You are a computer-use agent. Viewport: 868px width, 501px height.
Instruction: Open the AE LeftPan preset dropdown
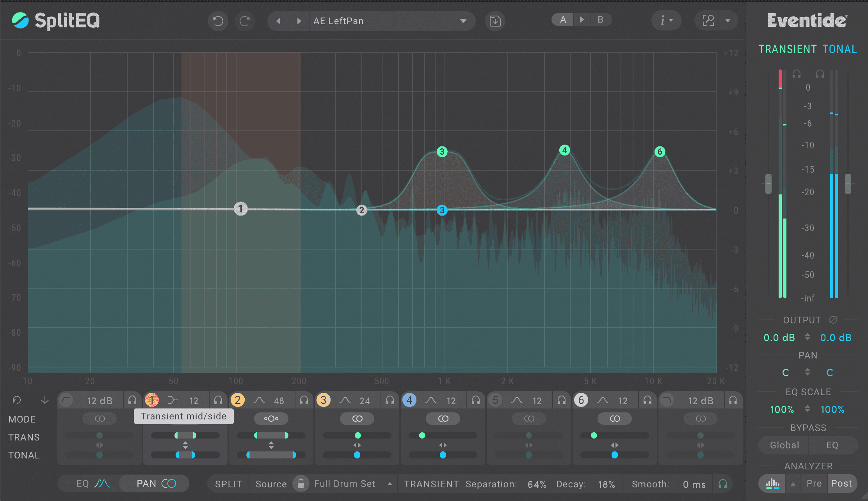[391, 21]
